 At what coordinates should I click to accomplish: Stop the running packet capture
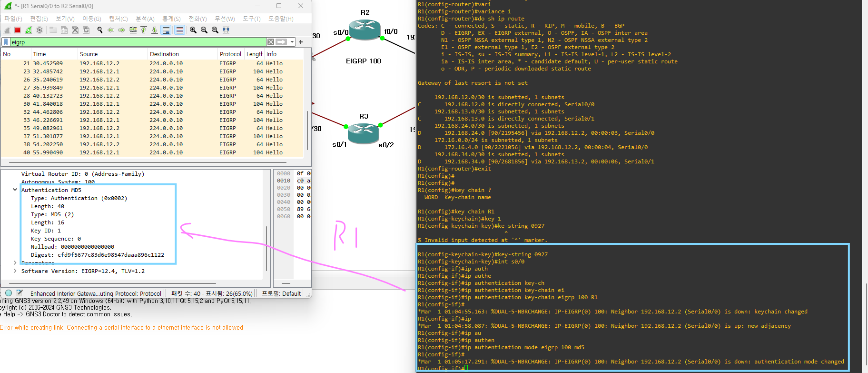(18, 30)
